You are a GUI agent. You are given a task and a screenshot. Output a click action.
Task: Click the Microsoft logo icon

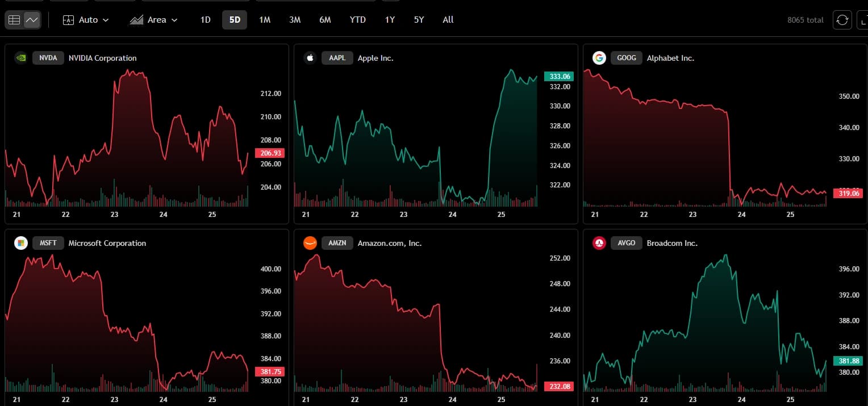point(20,243)
